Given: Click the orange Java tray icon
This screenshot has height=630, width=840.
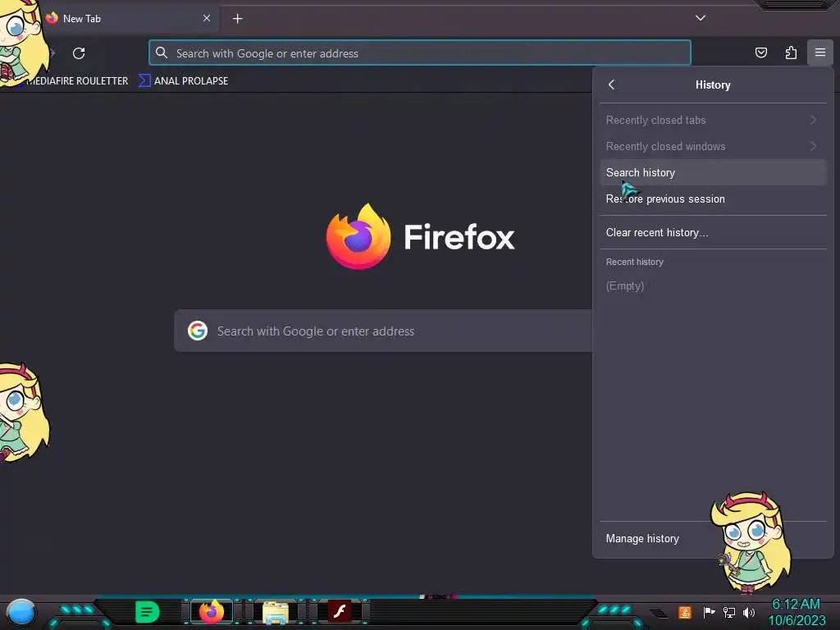Looking at the screenshot, I should 684,612.
